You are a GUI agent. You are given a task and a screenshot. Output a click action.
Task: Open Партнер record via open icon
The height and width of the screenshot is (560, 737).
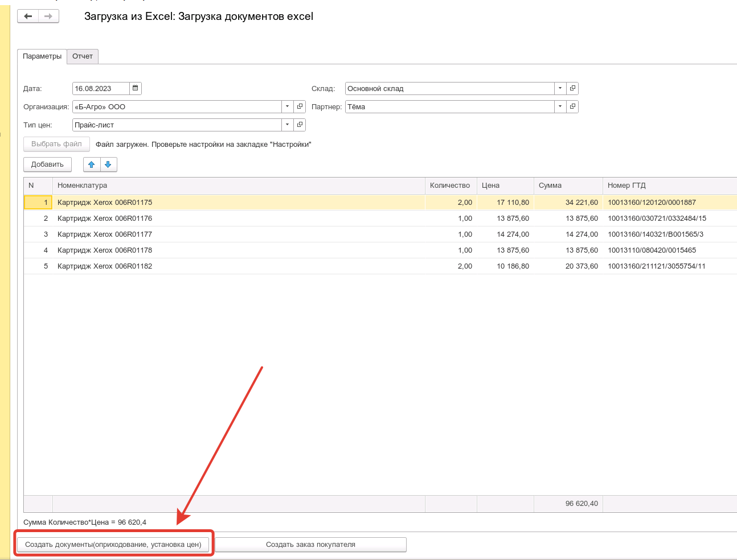(572, 106)
